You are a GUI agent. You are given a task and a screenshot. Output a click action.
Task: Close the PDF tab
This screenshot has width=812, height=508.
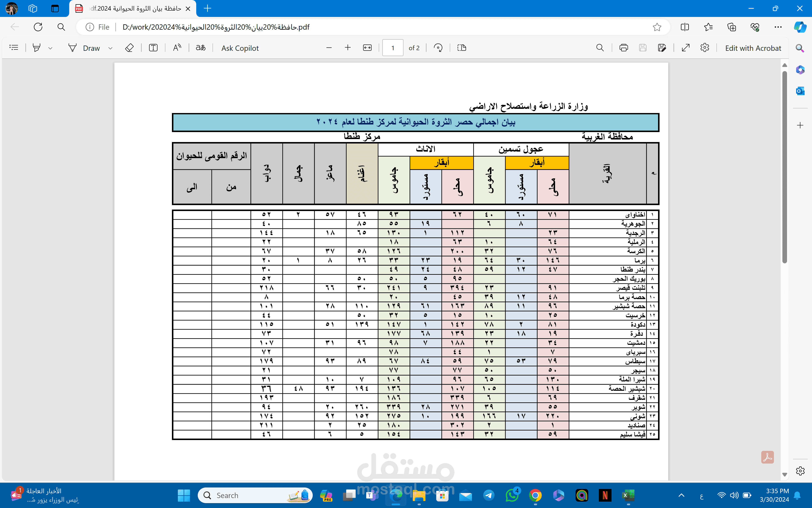click(x=188, y=8)
